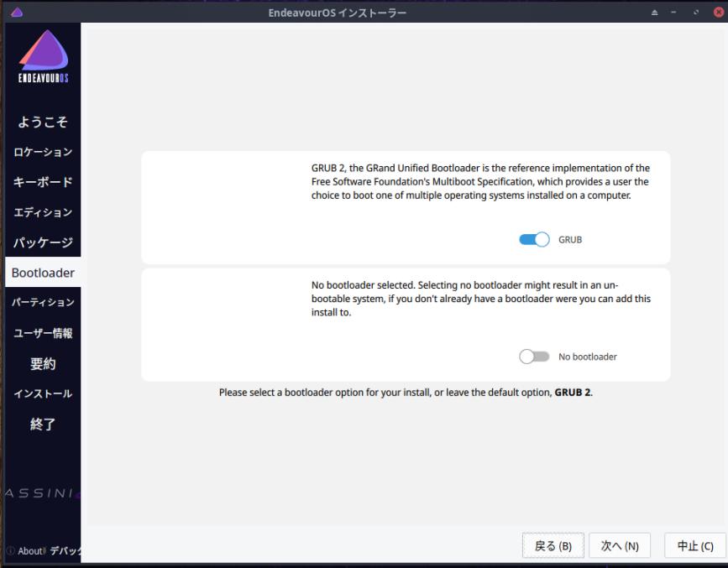Click the keep-above arrow icon in title bar
728x568 pixels.
click(x=654, y=13)
